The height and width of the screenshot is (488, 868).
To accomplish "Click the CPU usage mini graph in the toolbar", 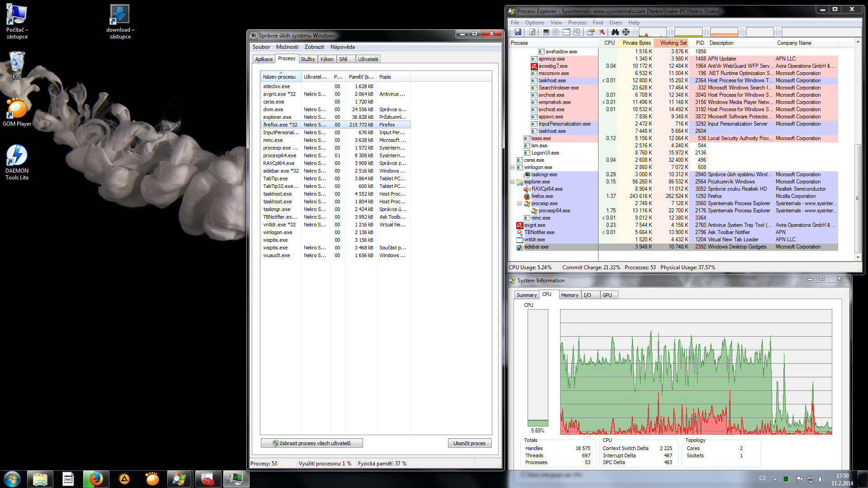I will click(652, 32).
